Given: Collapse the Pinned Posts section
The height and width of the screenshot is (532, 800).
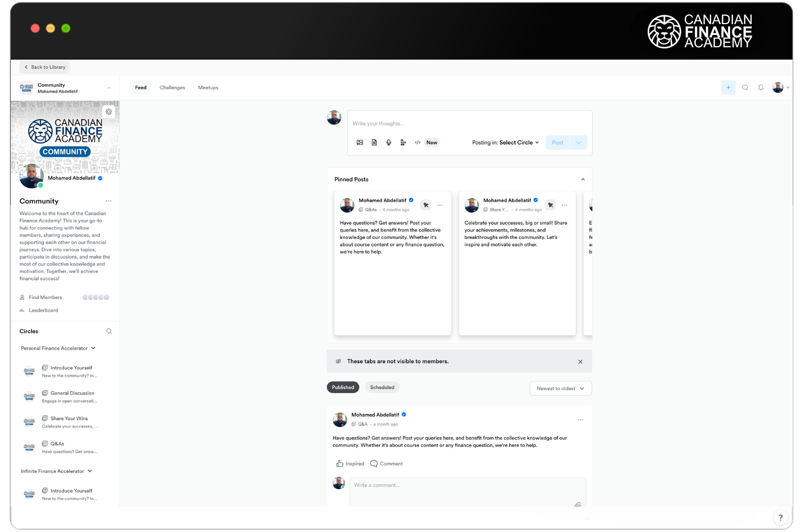Looking at the screenshot, I should click(x=583, y=179).
